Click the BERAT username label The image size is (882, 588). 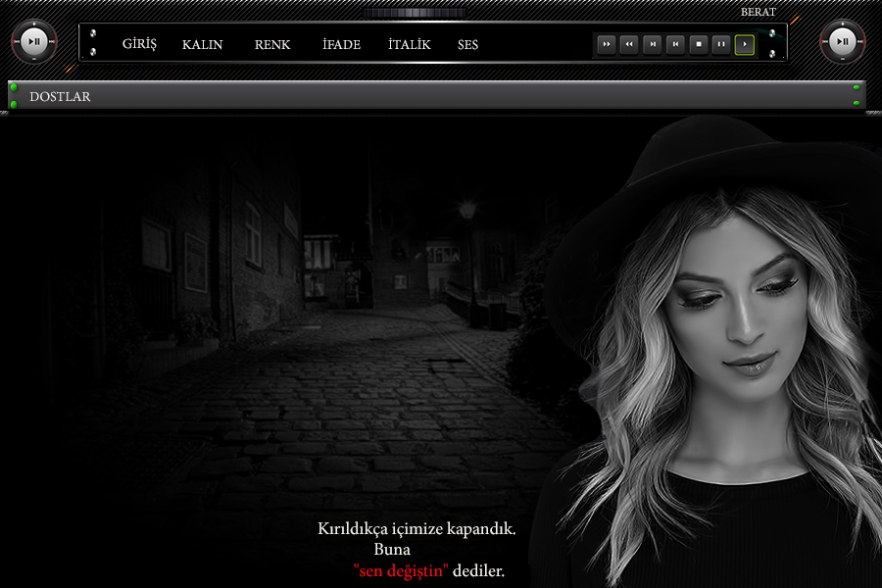pyautogui.click(x=758, y=12)
